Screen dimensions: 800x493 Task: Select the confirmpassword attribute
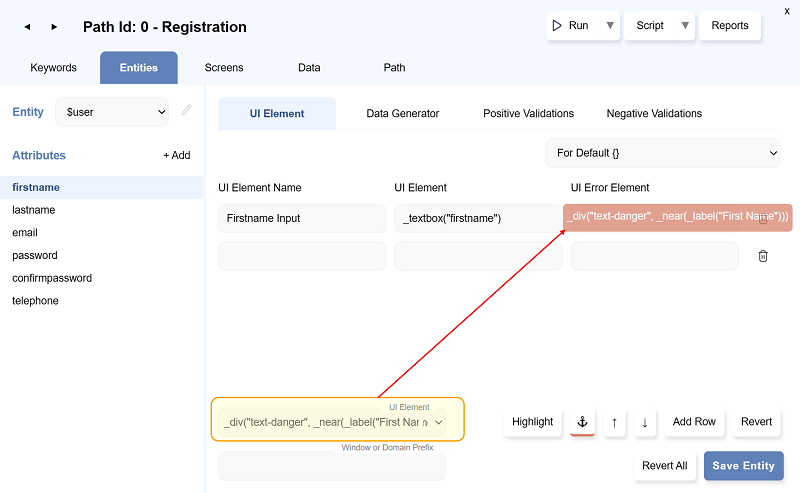point(52,278)
